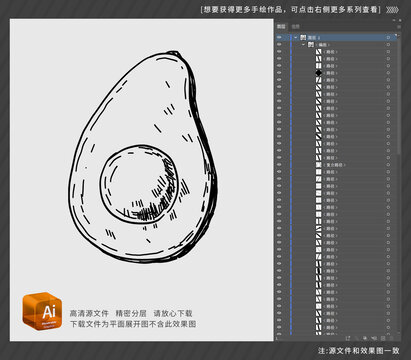This screenshot has width=411, height=360.
Task: Switch to the tab beside Layers
Action: coord(295,26)
